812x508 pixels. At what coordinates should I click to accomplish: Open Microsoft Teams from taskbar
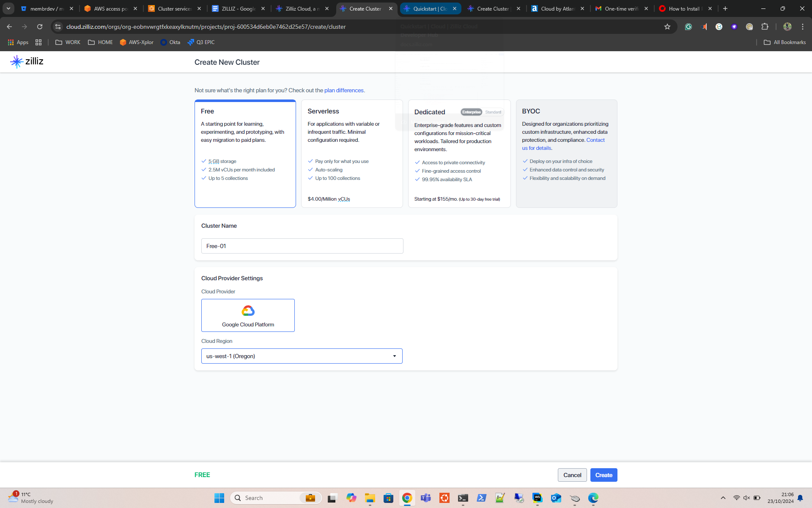coord(425,498)
